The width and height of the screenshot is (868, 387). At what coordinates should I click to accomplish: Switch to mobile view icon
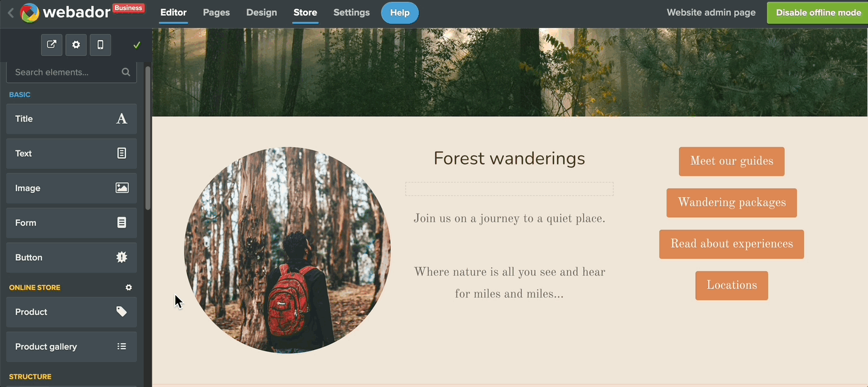[x=100, y=44]
